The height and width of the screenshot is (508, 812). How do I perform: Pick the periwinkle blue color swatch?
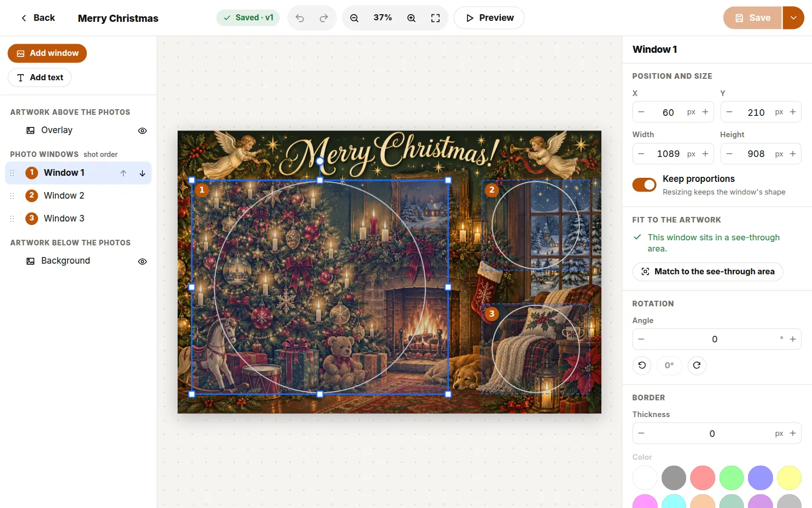point(760,478)
